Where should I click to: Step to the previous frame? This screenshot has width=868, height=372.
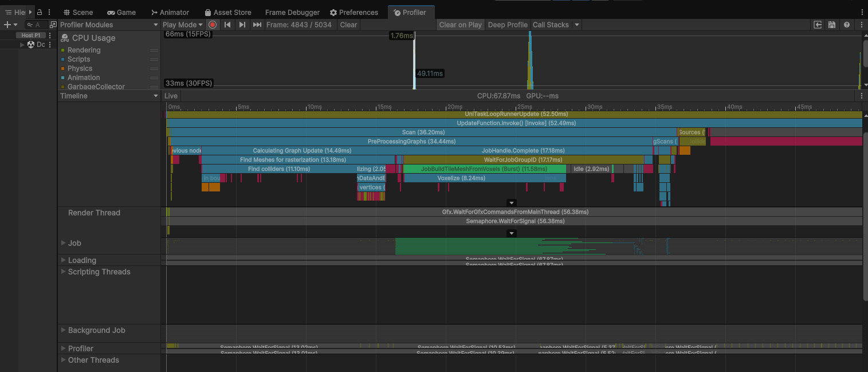click(x=227, y=25)
